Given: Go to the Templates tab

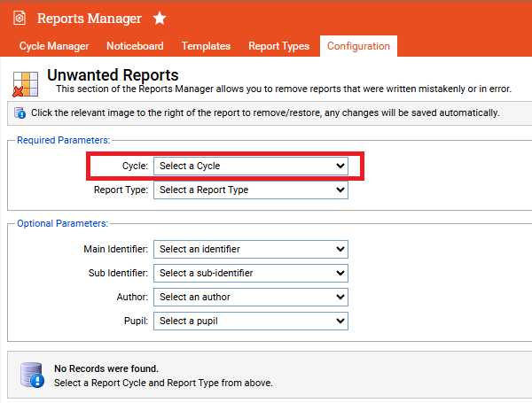Looking at the screenshot, I should tap(206, 46).
